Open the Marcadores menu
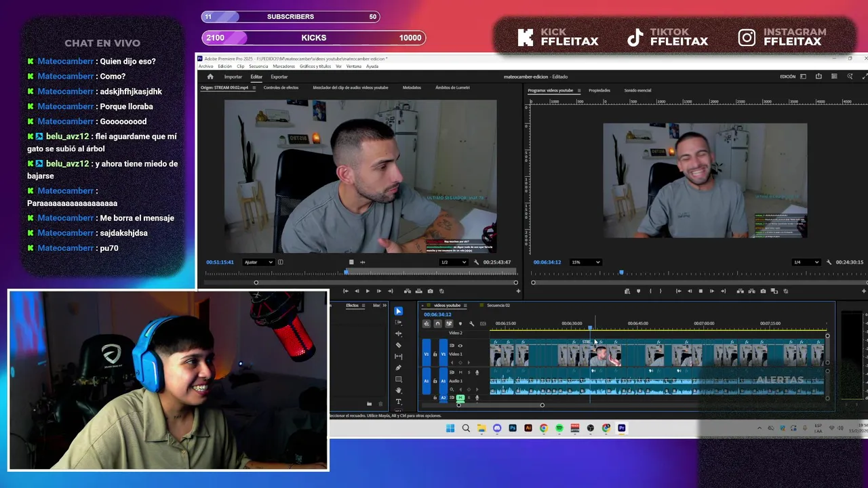Screen dimensions: 868x488 tap(284, 66)
